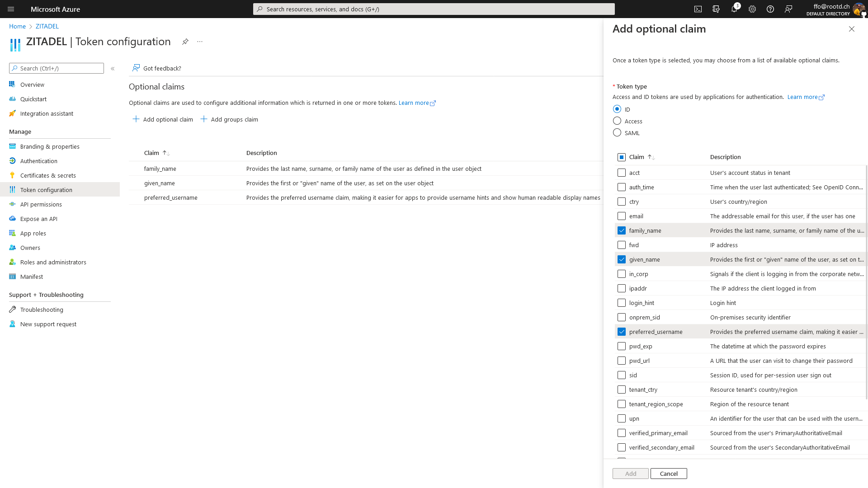Click the Token configuration sidebar icon

click(x=13, y=189)
